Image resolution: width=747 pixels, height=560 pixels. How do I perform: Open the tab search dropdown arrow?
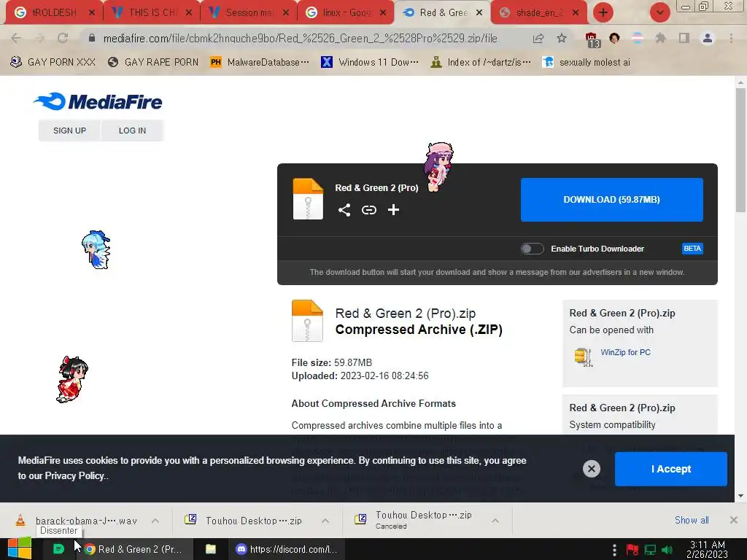tap(660, 12)
